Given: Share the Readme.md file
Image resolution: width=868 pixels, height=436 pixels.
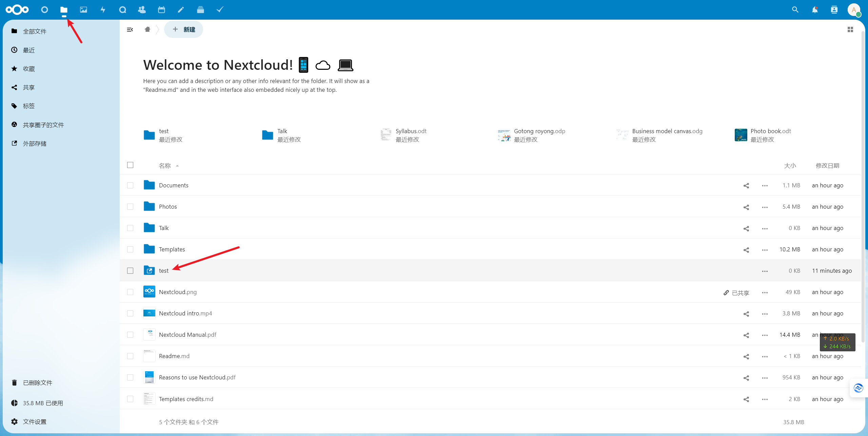Looking at the screenshot, I should pos(746,356).
